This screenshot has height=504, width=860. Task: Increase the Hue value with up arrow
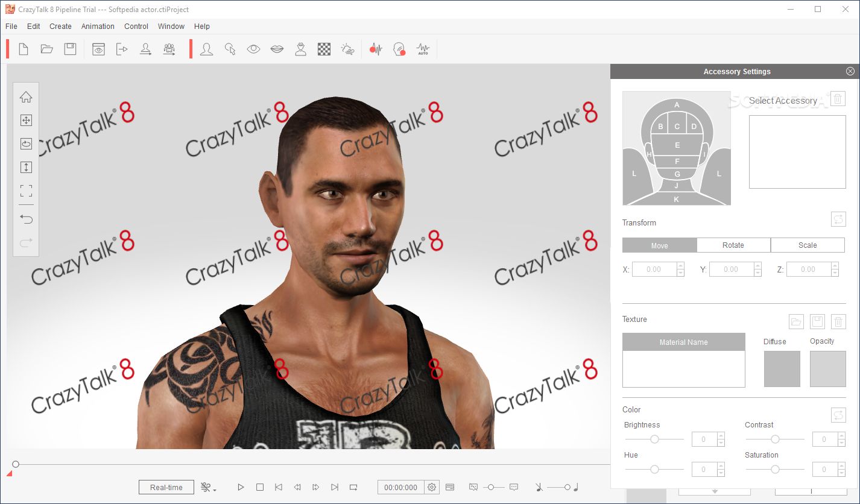pyautogui.click(x=721, y=466)
